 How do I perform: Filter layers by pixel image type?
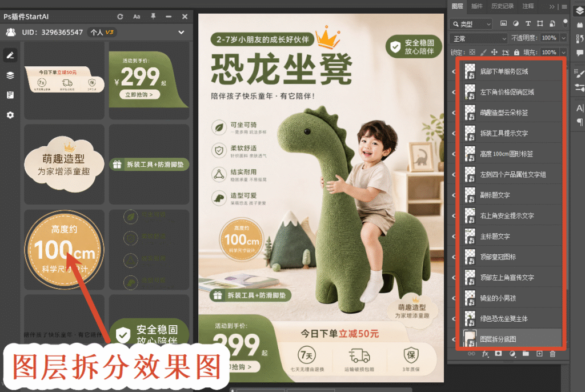click(x=503, y=23)
